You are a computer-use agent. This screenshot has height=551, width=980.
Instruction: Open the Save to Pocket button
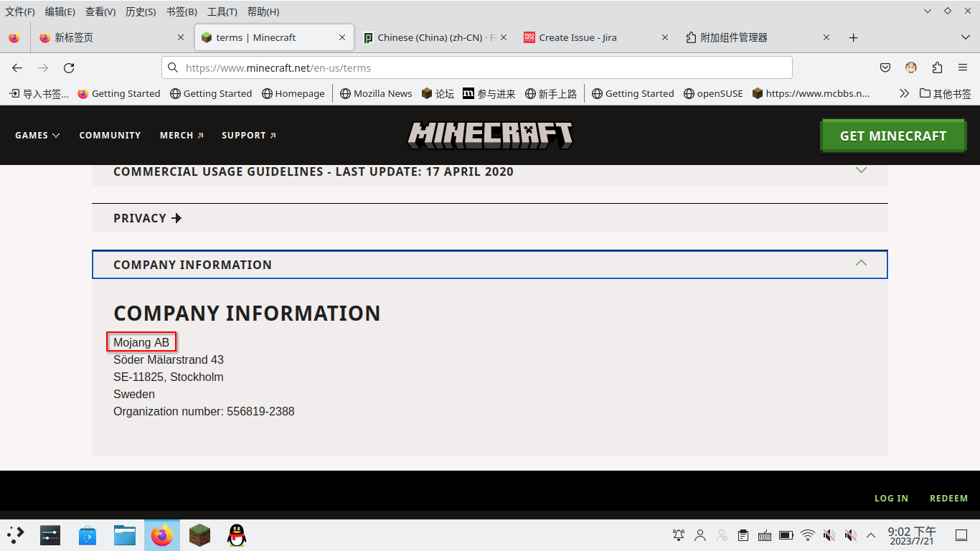pos(885,67)
